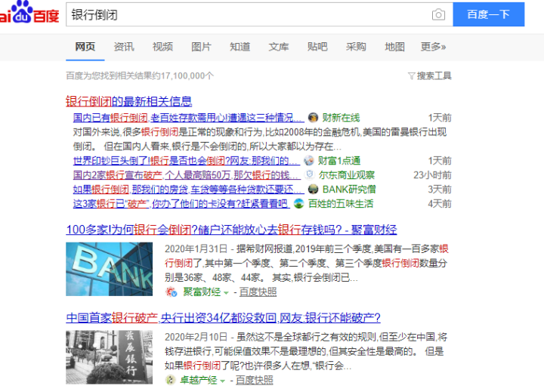Click the 财富1点通 source avatar icon
This screenshot has height=392, width=544.
tap(308, 161)
